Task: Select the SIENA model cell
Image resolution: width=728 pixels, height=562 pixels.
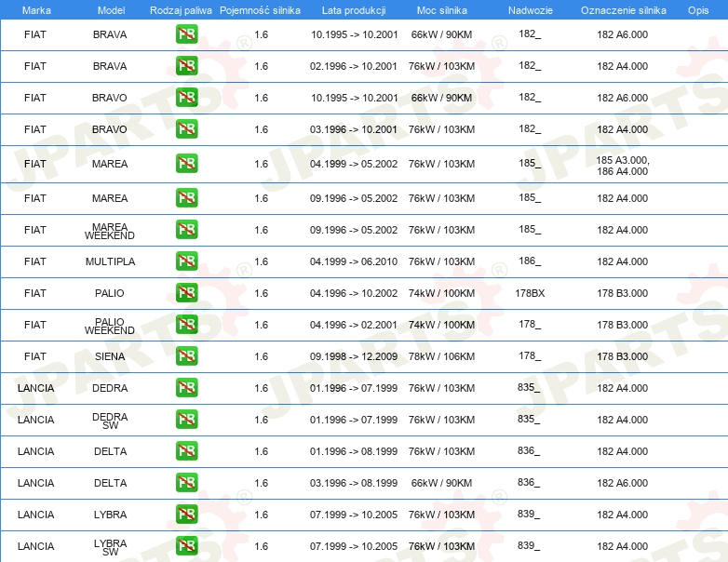Action: pos(110,356)
